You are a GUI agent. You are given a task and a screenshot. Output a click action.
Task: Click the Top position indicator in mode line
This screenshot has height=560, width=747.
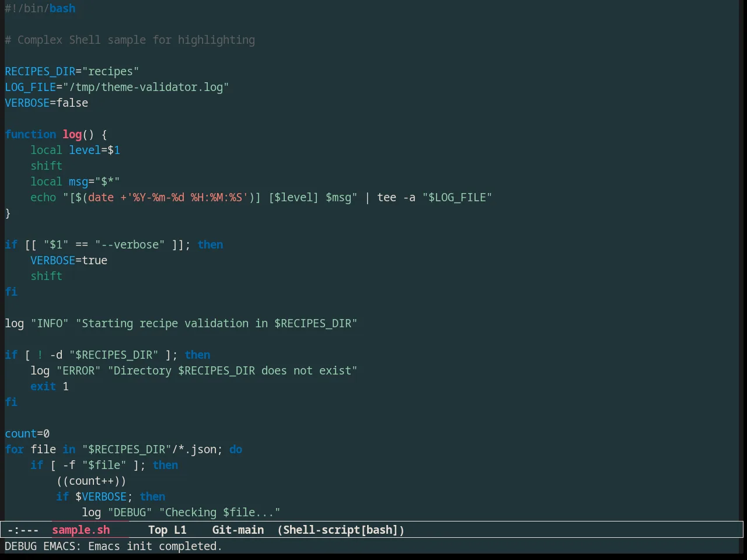[x=158, y=530]
